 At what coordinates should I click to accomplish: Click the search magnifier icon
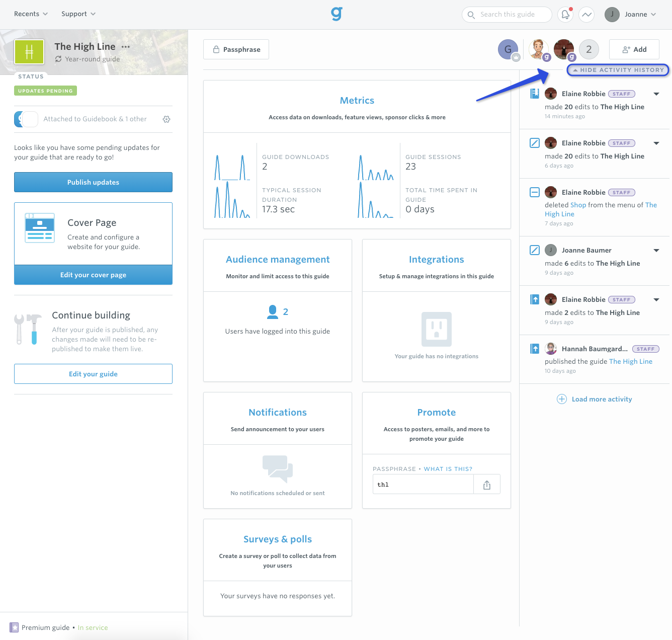click(471, 15)
